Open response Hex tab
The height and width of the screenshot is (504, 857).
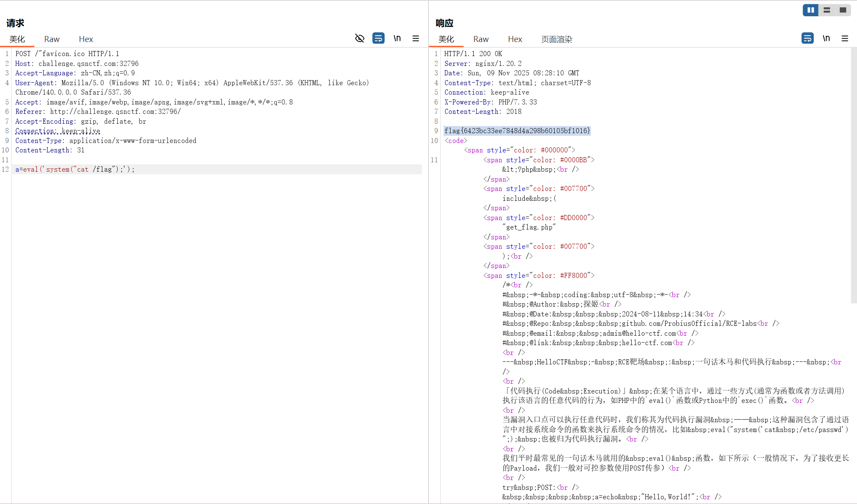click(x=515, y=39)
